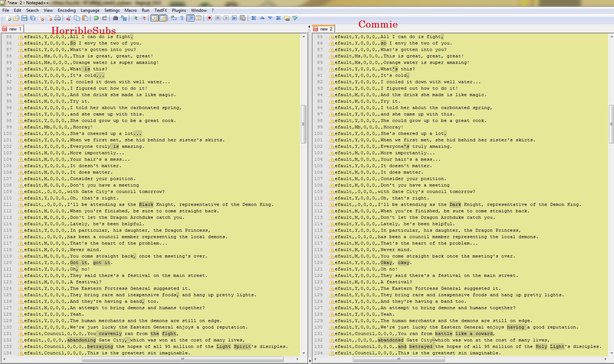Screen dimensions: 614x364
Task: Click the Stop macro recording icon
Action: 218,18
